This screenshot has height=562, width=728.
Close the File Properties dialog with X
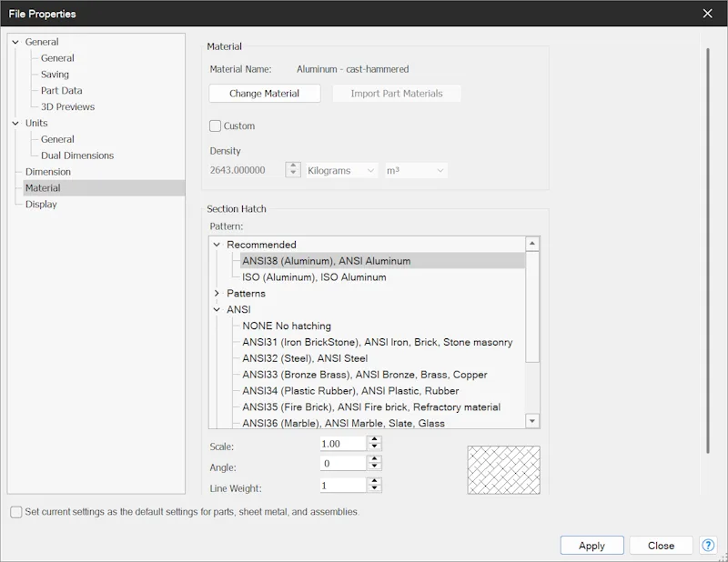[708, 14]
